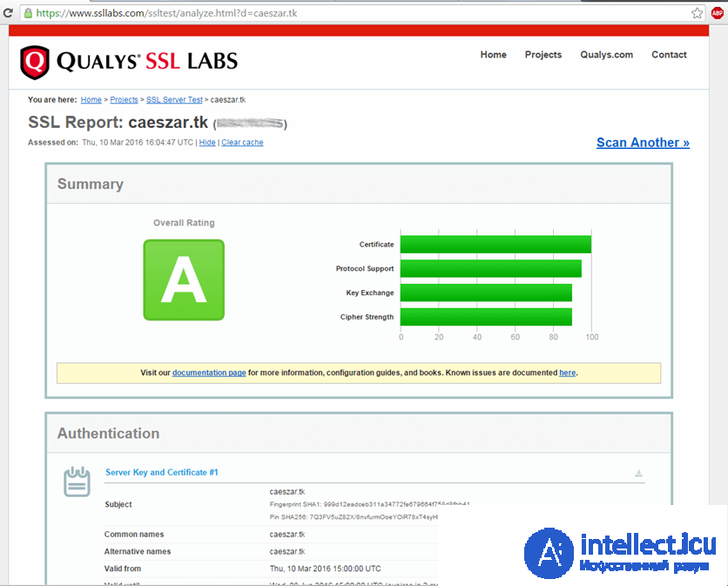Click the 'Common names' row label
This screenshot has height=586, width=728.
[x=134, y=535]
